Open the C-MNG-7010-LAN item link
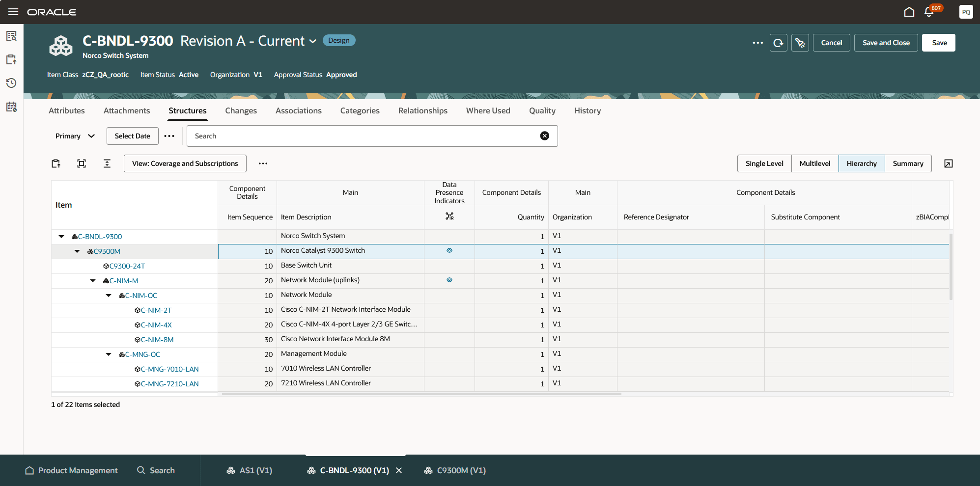The height and width of the screenshot is (486, 980). point(170,369)
